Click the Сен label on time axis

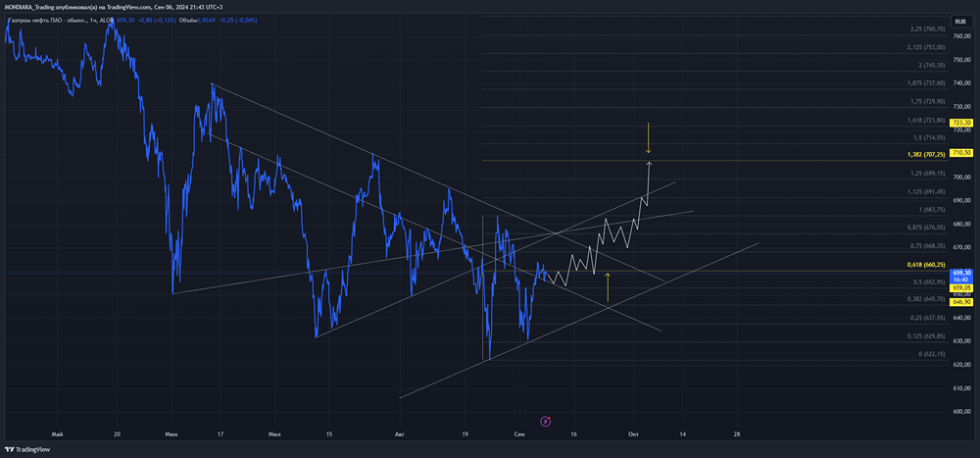click(518, 433)
